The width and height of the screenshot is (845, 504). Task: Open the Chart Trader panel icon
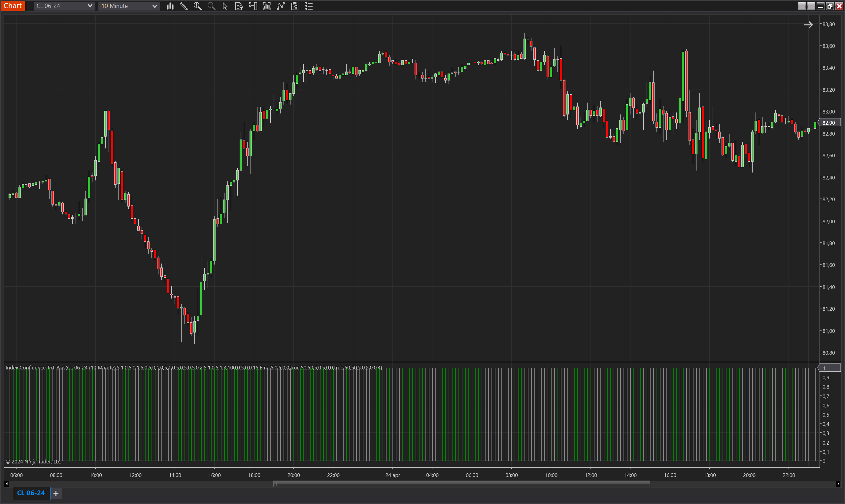[253, 6]
